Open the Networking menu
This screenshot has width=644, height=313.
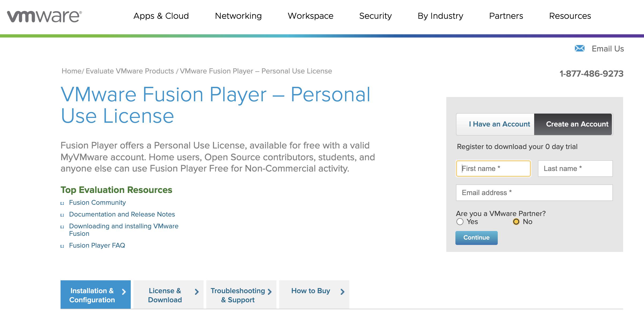pyautogui.click(x=238, y=16)
